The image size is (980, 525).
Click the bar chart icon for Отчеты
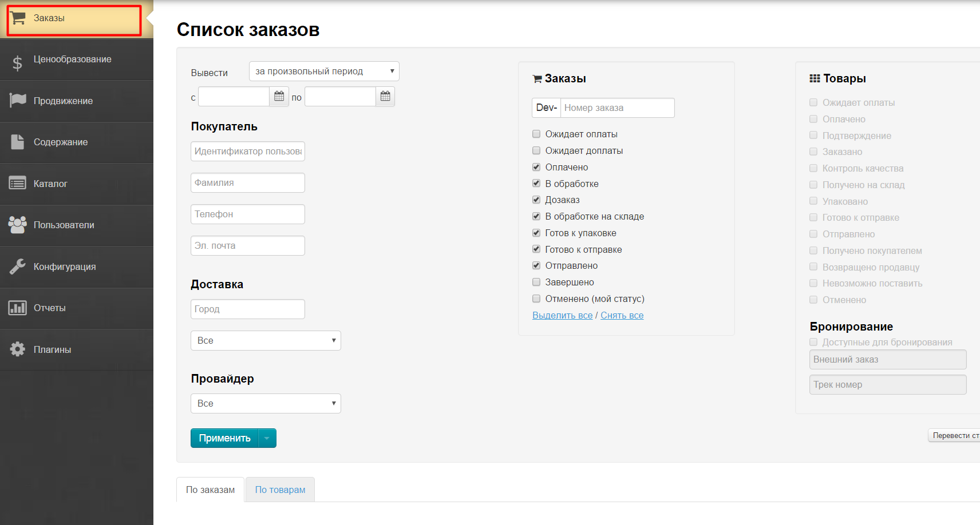click(x=18, y=308)
